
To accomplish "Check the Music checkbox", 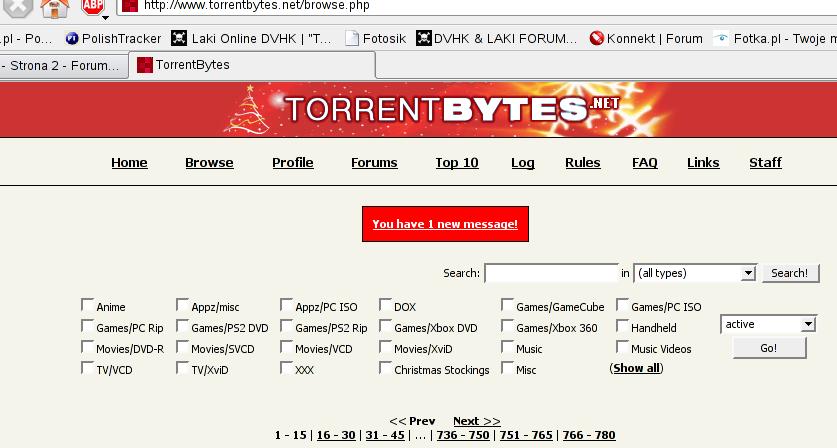I will click(507, 347).
